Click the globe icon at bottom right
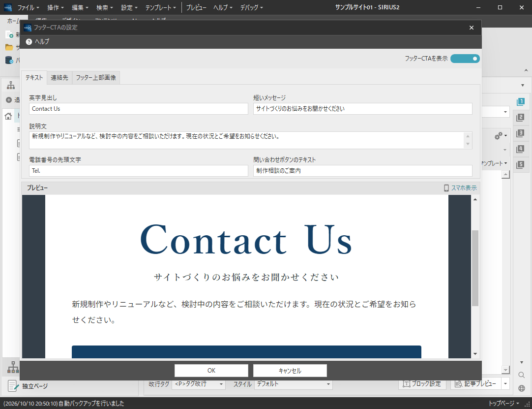This screenshot has height=409, width=532. [522, 388]
